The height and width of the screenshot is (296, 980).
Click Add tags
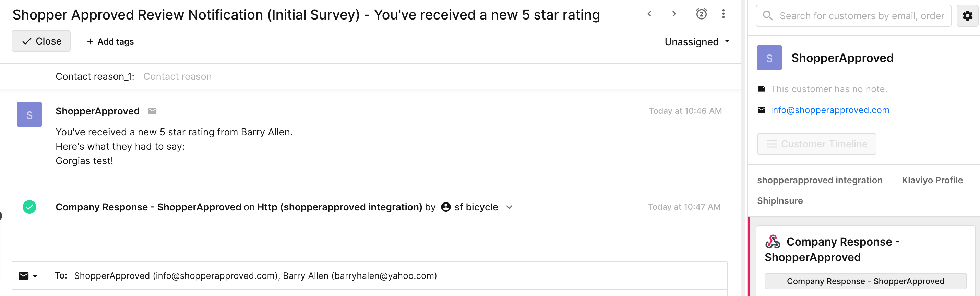point(110,42)
